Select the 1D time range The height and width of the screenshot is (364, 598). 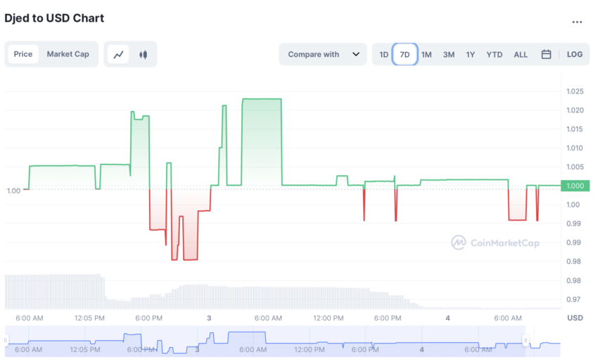click(x=383, y=54)
